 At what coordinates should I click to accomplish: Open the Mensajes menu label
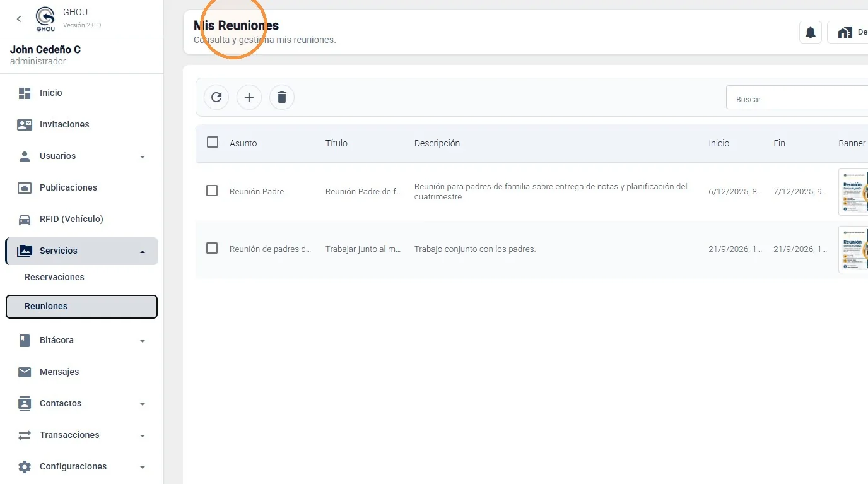59,372
